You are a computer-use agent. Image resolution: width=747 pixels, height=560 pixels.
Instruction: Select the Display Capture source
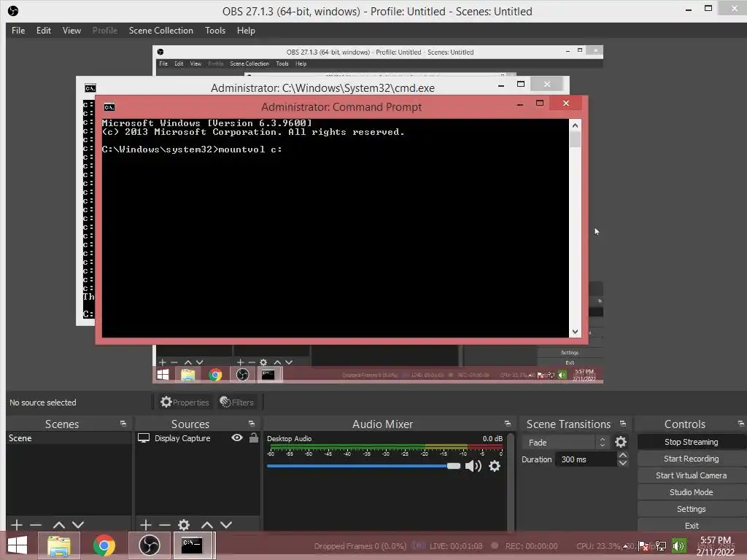click(x=182, y=438)
